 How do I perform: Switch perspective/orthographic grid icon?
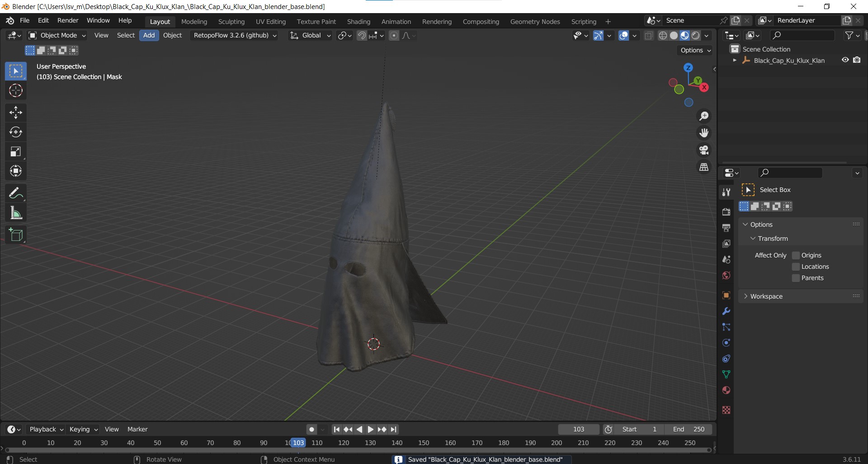tap(704, 167)
